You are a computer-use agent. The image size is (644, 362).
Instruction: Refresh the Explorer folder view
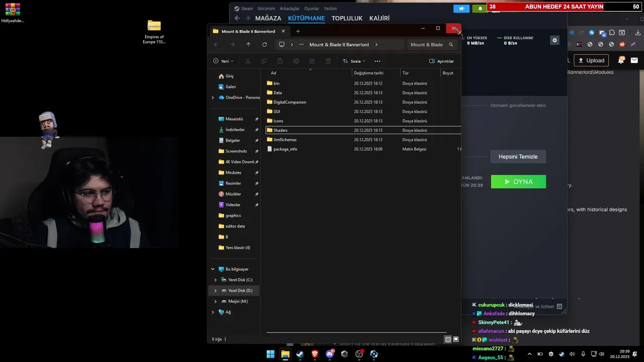(x=265, y=45)
